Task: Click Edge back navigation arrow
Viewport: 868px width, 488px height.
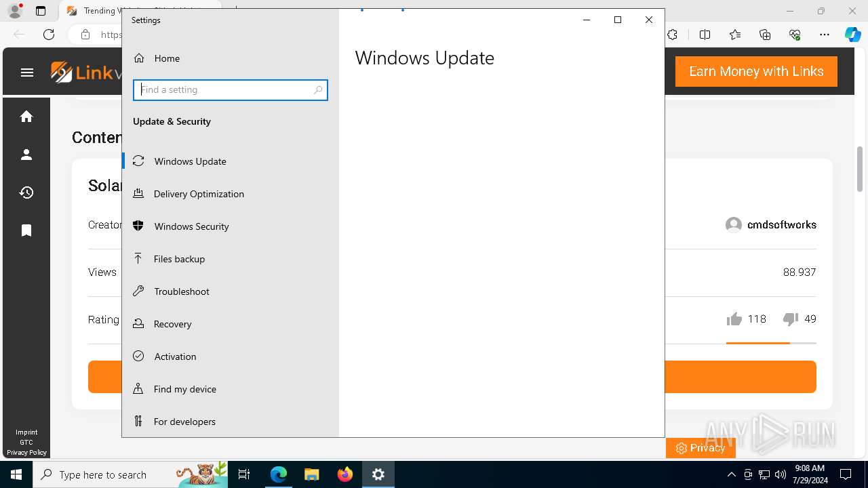Action: 19,35
